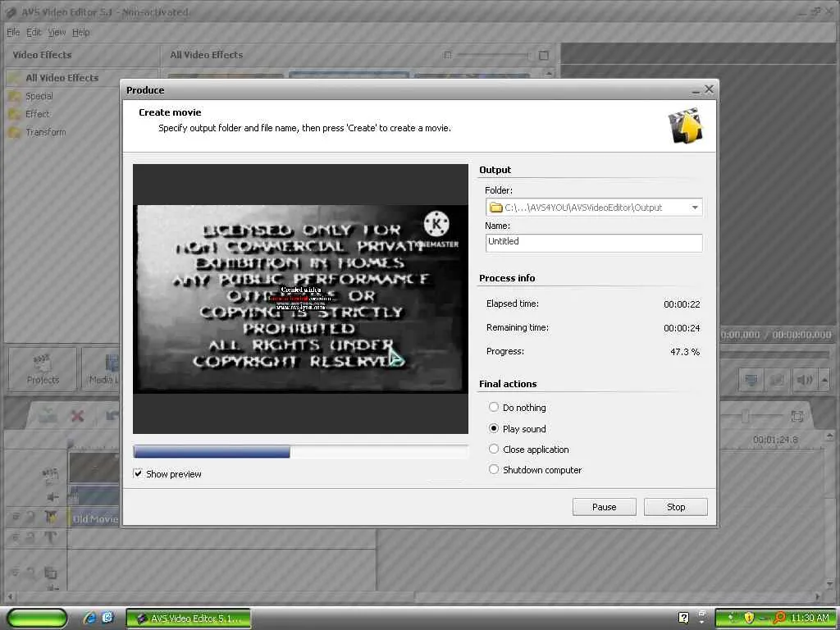The image size is (840, 630).
Task: Click the Name field containing Untitled
Action: (x=594, y=242)
